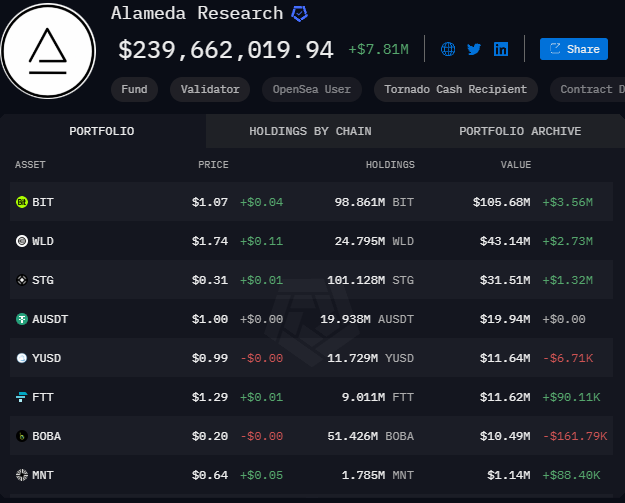The width and height of the screenshot is (625, 503).
Task: Click the BIT token icon
Action: tap(22, 202)
